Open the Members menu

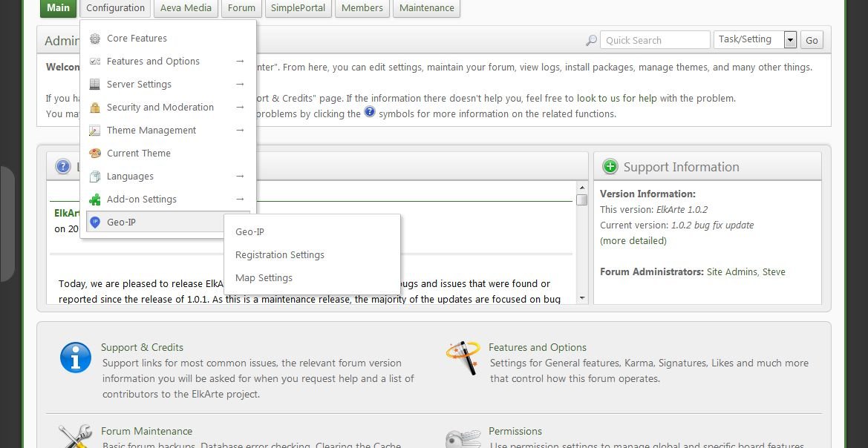pos(362,7)
